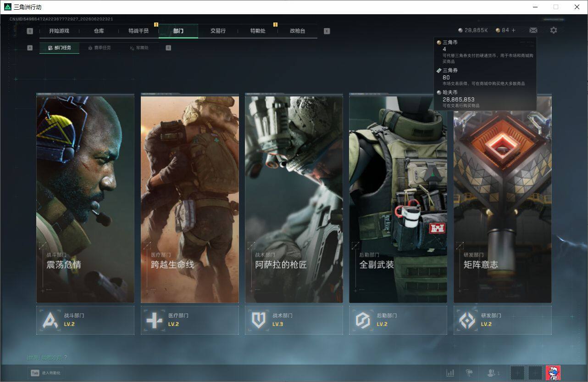The image size is (588, 382).
Task: Open the 跨越生命线 medical department card
Action: click(x=190, y=198)
